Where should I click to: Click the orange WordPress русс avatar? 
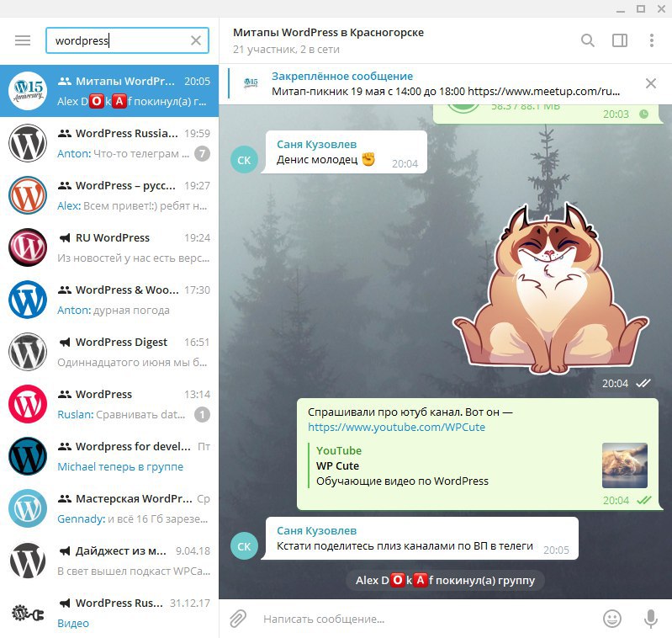(28, 195)
